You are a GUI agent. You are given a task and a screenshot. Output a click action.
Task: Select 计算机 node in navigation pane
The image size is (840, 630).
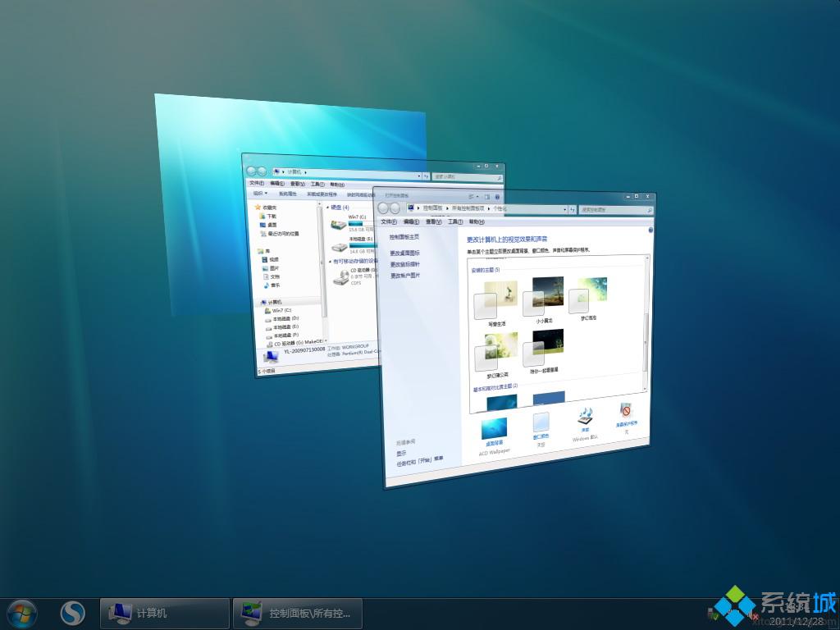coord(271,302)
